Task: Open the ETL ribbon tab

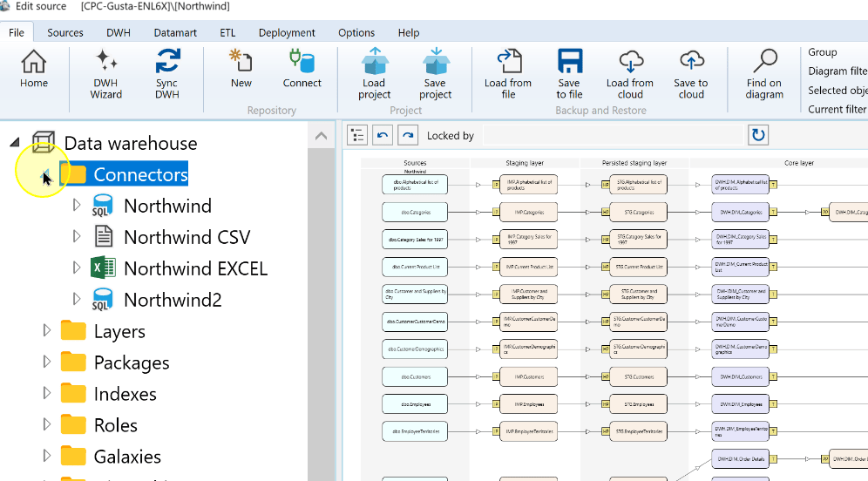Action: 227,32
